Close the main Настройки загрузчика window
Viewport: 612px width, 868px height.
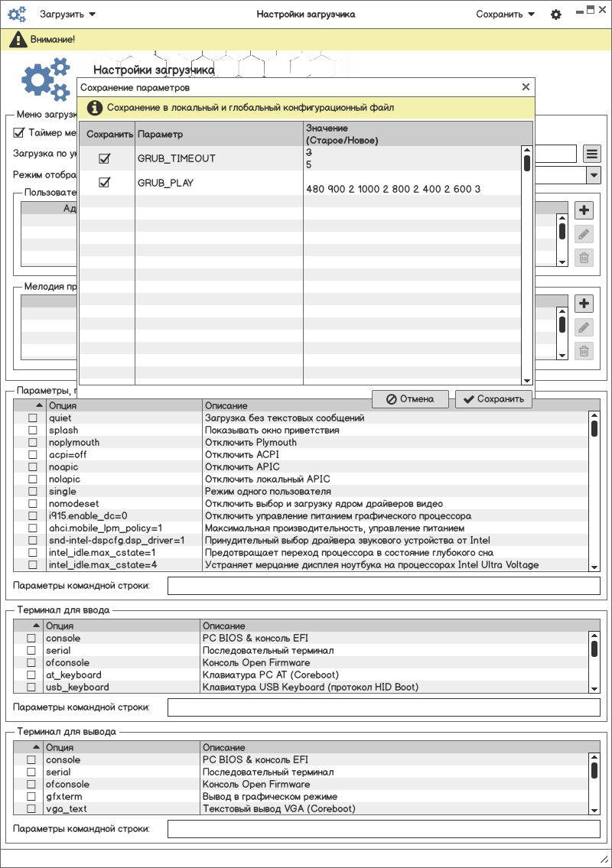tap(602, 9)
